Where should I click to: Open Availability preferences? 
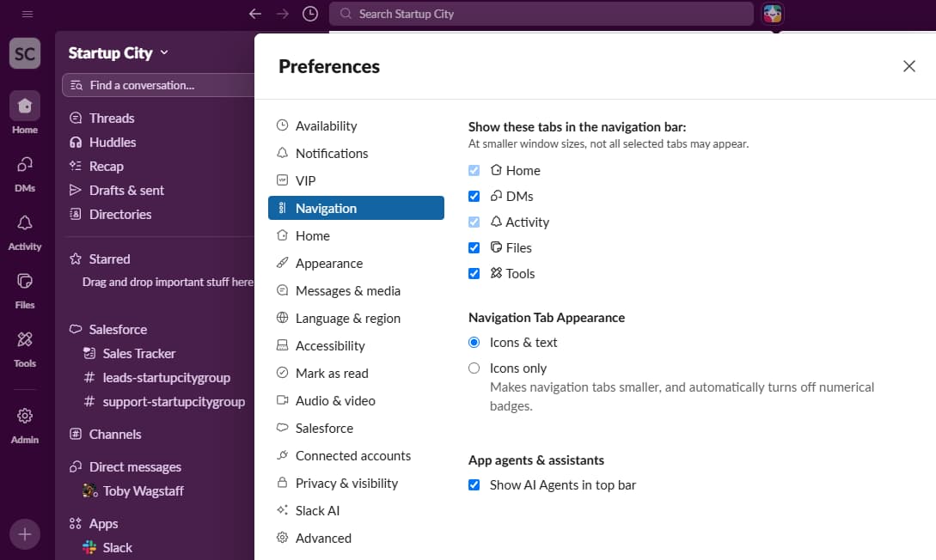[356, 126]
